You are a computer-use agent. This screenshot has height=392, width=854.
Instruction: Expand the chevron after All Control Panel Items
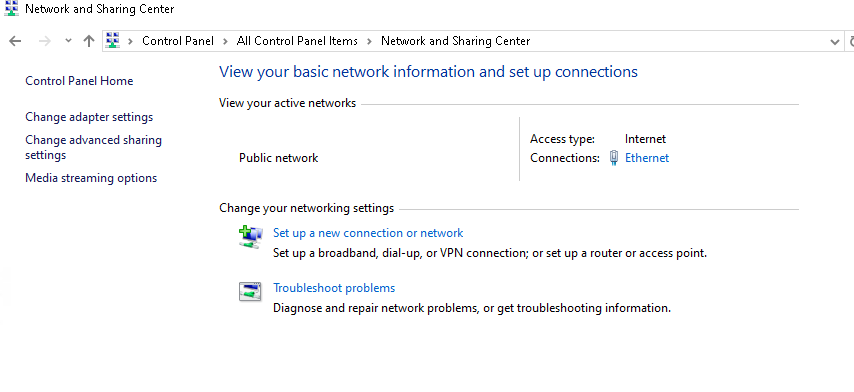pyautogui.click(x=370, y=41)
